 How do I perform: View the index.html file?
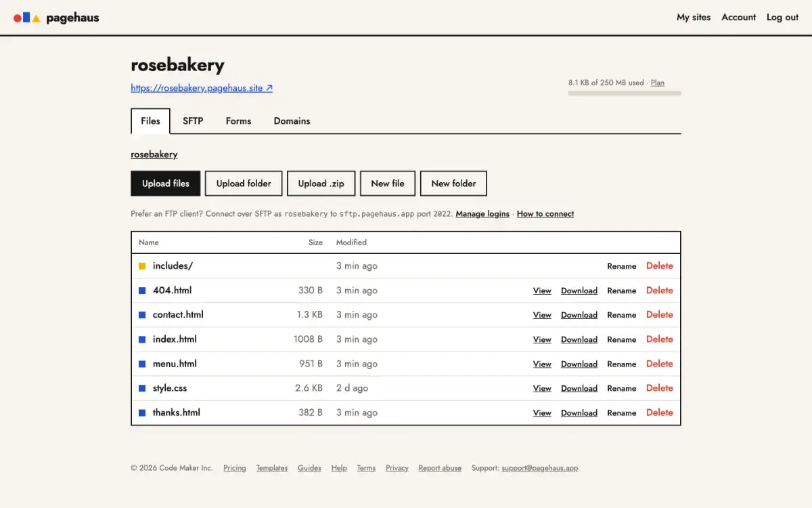tap(542, 339)
